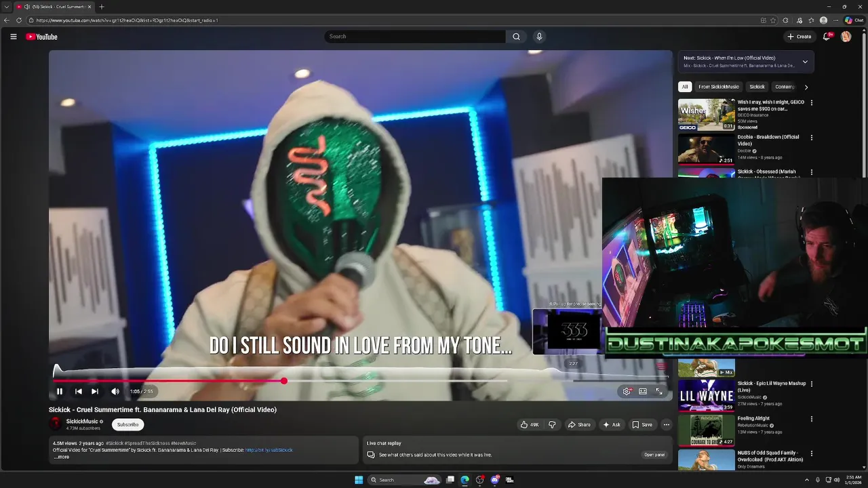Viewport: 868px width, 488px height.
Task: Dislike the video
Action: (x=552, y=425)
